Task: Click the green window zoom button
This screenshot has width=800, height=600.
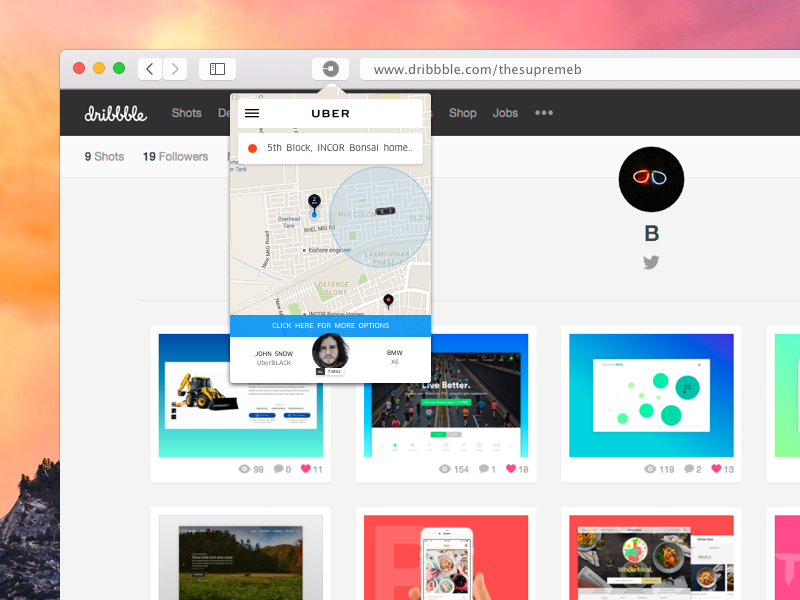Action: click(x=119, y=68)
